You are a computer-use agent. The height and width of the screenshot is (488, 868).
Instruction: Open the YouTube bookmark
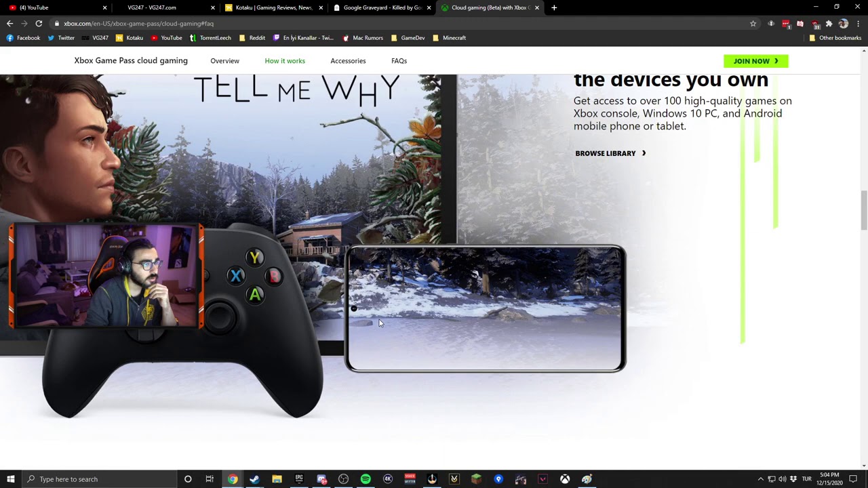[167, 38]
